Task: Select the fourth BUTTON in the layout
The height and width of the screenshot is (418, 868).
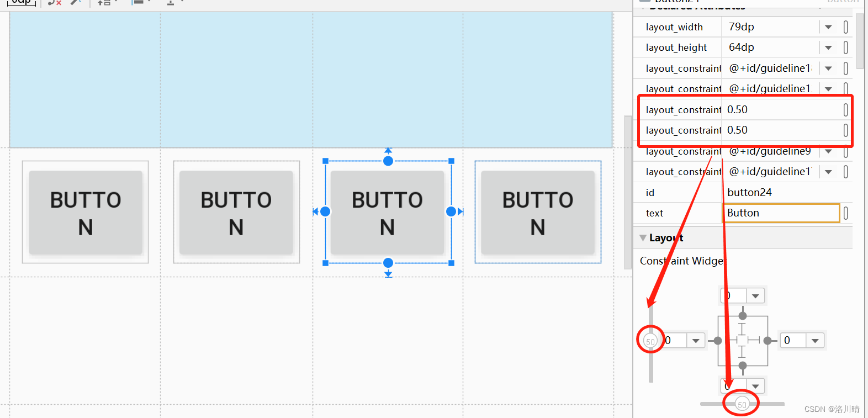Action: coord(537,213)
